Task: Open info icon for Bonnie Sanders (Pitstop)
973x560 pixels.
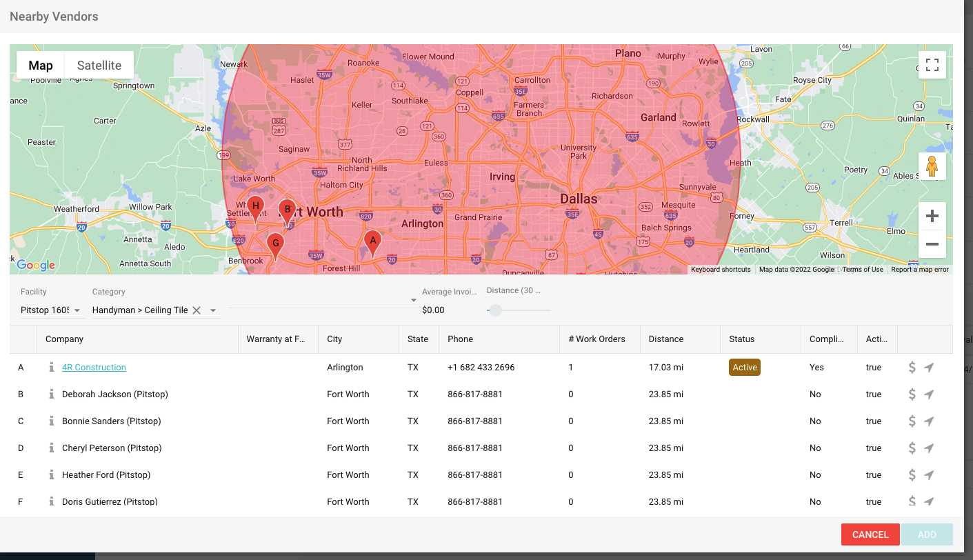Action: [x=52, y=421]
